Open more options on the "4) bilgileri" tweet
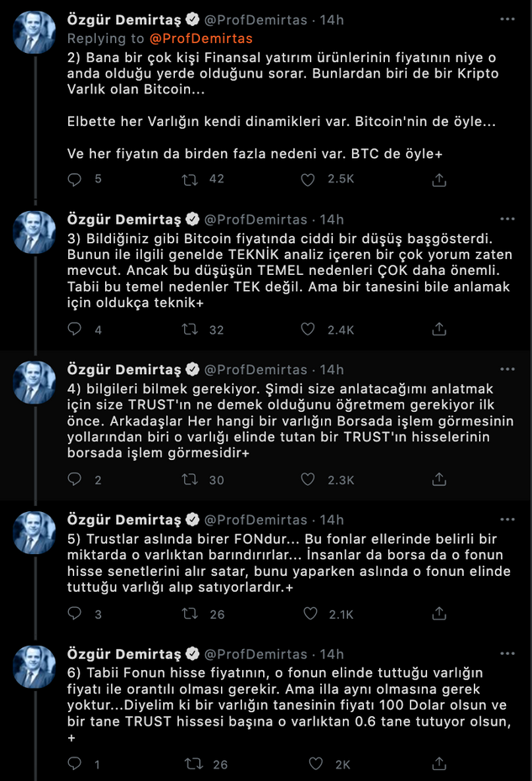Viewport: 532px width, 781px height. pos(508,369)
